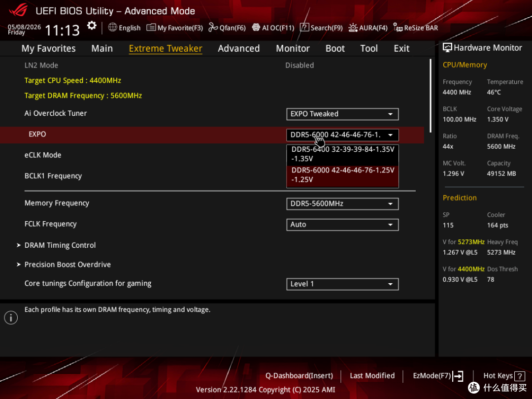
Task: Choose the DDR5-6000 42-46-46-76-1.25V profile option
Action: [x=342, y=176]
